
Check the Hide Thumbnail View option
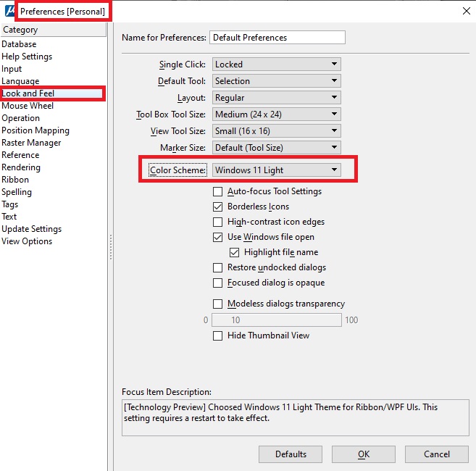point(218,336)
